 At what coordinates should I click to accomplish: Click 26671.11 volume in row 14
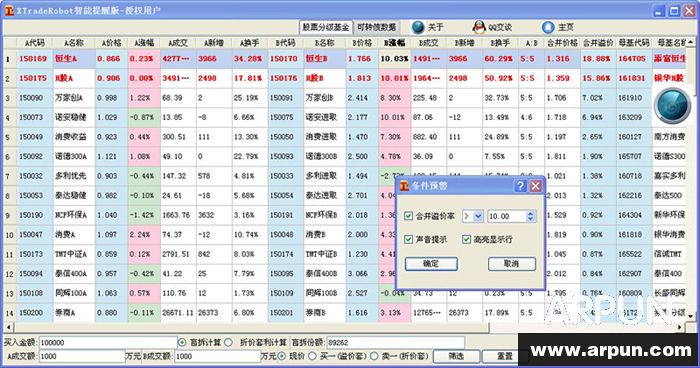click(x=178, y=313)
